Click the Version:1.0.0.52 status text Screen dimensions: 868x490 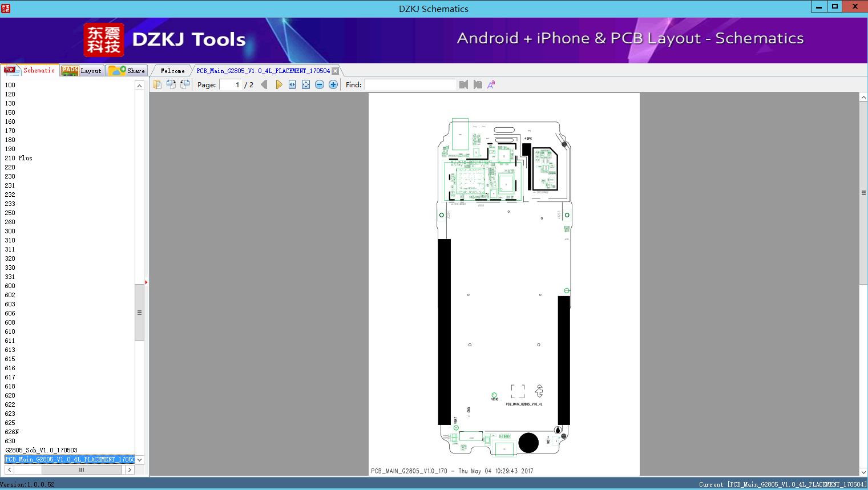click(27, 484)
